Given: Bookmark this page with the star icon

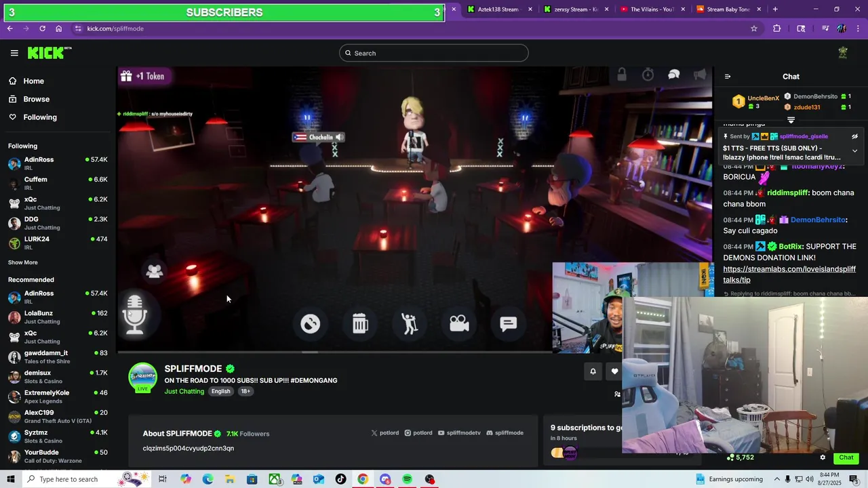Looking at the screenshot, I should (x=753, y=28).
